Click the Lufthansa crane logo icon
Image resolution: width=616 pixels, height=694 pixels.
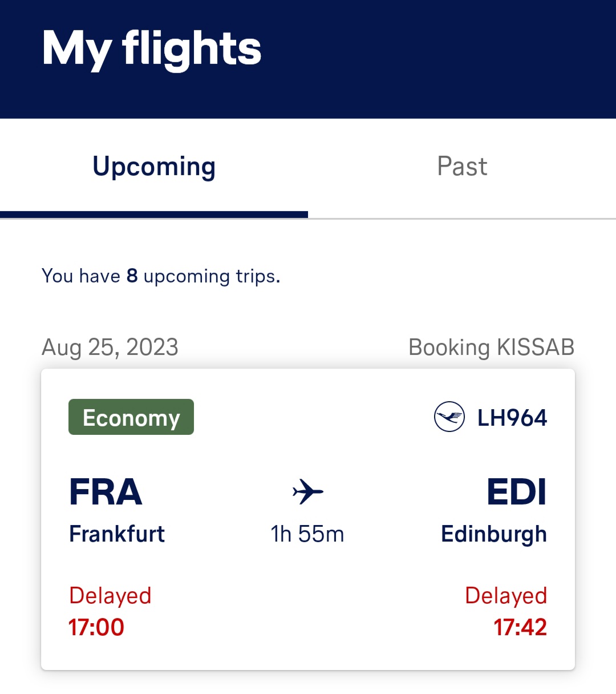point(449,417)
